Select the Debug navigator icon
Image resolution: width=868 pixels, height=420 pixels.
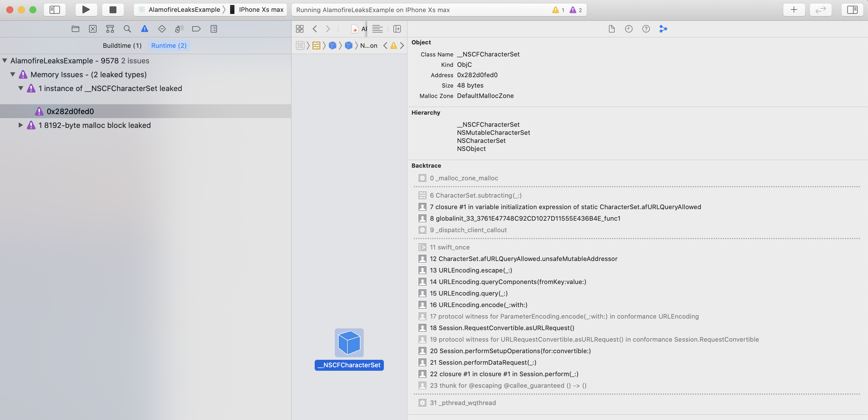[179, 29]
